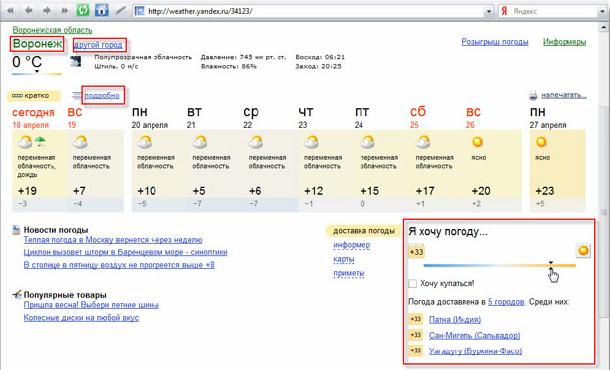Click the подробно list icon
The width and height of the screenshot is (610, 370).
point(77,95)
